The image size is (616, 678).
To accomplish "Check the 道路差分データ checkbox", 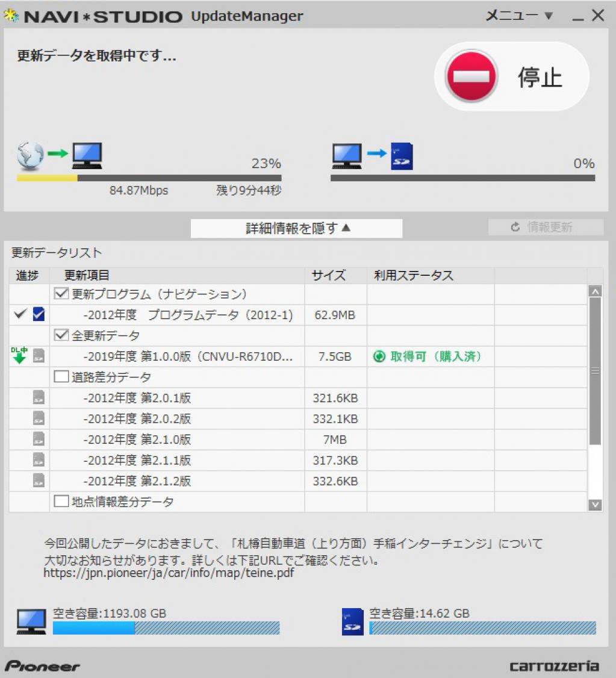I will pyautogui.click(x=61, y=376).
